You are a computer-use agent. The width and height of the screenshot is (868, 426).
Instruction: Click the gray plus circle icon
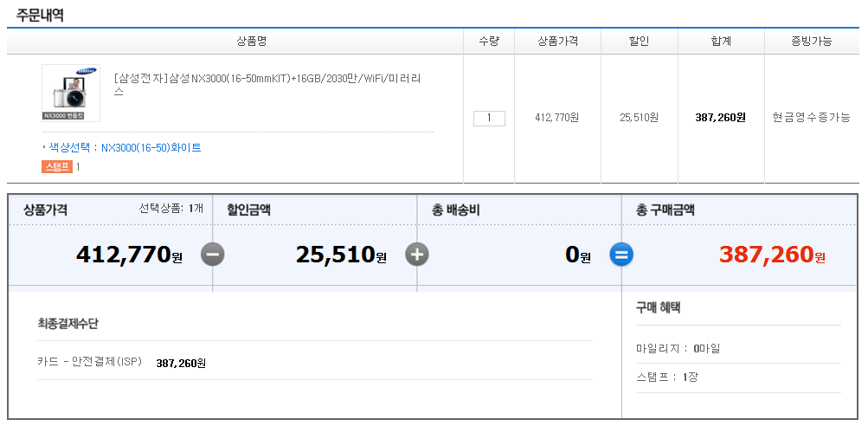pos(417,255)
